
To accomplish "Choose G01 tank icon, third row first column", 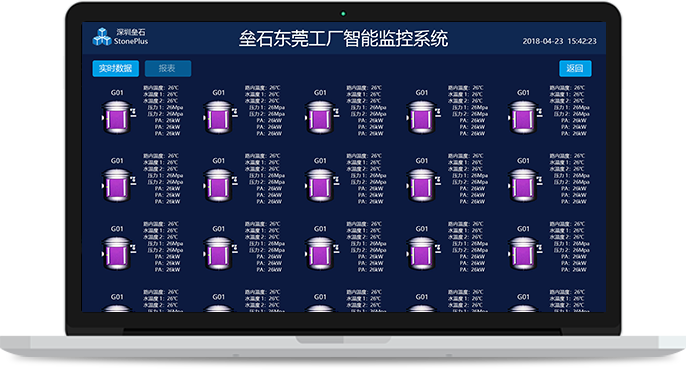I will [119, 253].
